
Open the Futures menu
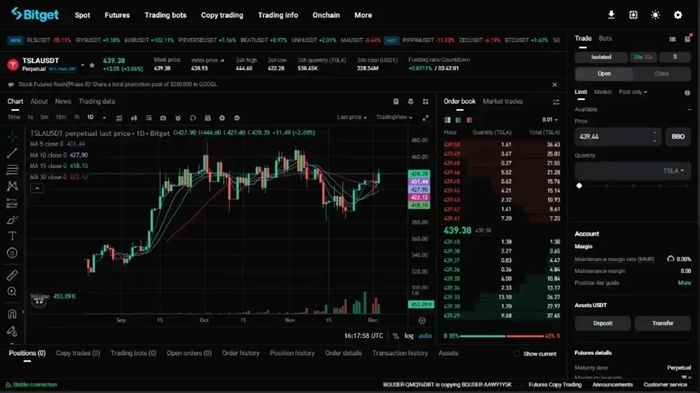(x=117, y=15)
